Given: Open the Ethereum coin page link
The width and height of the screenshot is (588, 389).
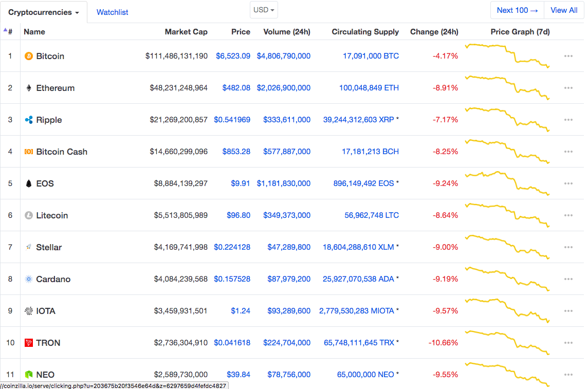Looking at the screenshot, I should (x=55, y=88).
